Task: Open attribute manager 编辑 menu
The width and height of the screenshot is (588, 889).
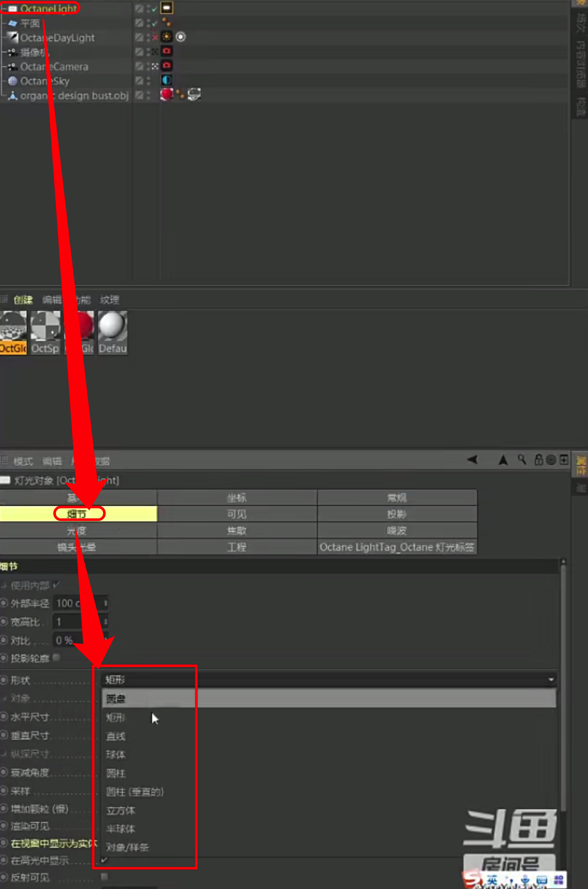Action: pyautogui.click(x=52, y=461)
